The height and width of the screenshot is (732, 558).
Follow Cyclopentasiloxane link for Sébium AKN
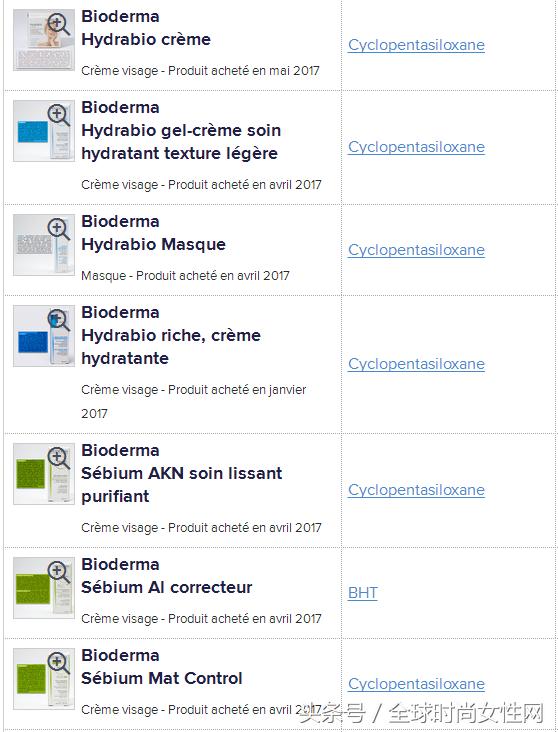tap(416, 490)
